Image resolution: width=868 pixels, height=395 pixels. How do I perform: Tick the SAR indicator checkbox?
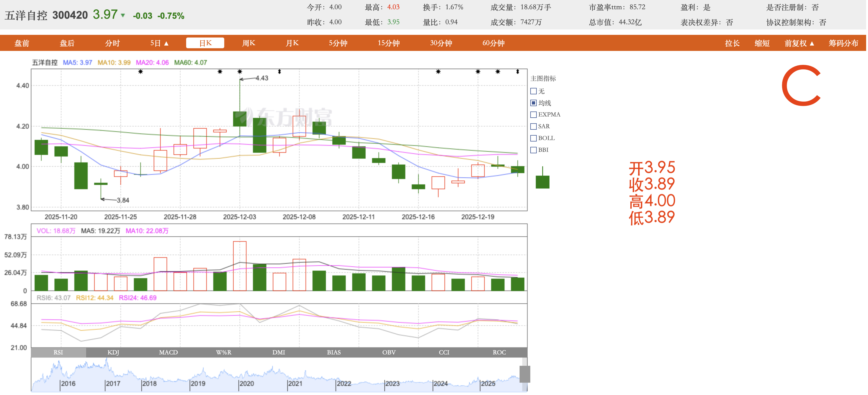(534, 126)
